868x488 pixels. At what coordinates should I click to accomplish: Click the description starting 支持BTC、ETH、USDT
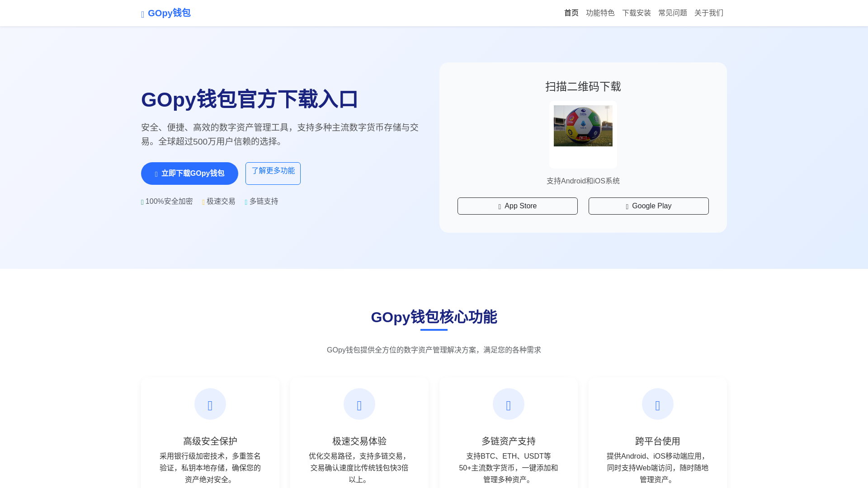[509, 468]
